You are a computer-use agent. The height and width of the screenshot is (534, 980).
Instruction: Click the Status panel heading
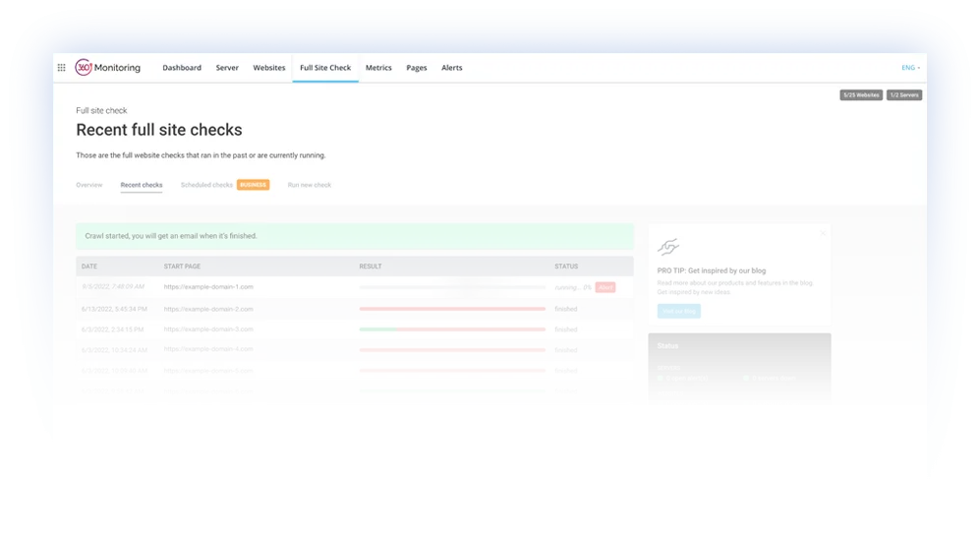[667, 346]
